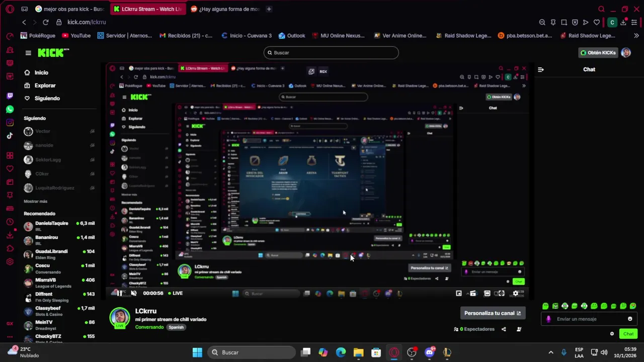Image resolution: width=644 pixels, height=362 pixels.
Task: Reload the kick.com page
Action: [45, 22]
